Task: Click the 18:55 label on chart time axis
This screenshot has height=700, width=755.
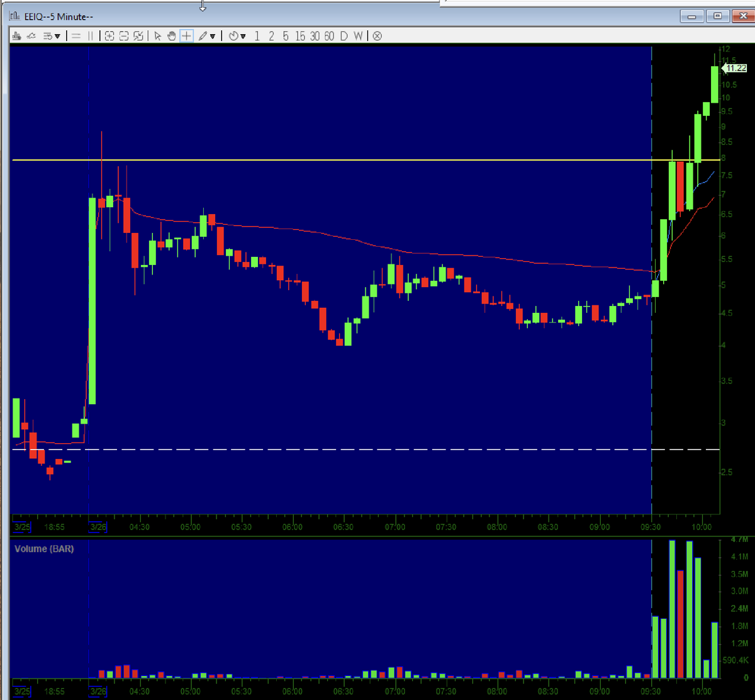Action: 55,527
